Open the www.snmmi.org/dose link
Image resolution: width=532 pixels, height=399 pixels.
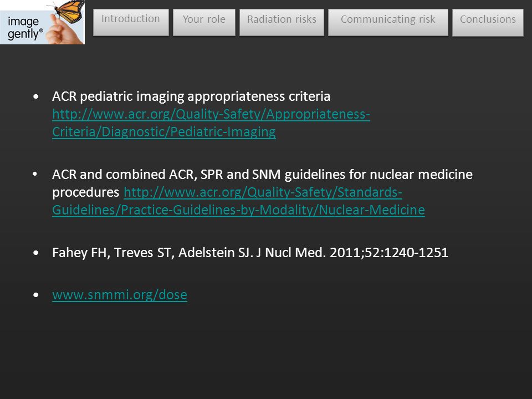coord(120,294)
